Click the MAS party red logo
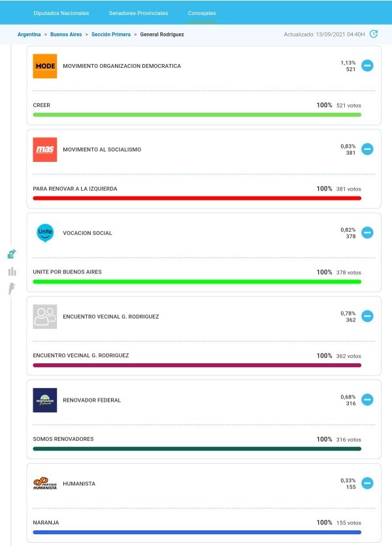392x546 pixels. click(45, 150)
